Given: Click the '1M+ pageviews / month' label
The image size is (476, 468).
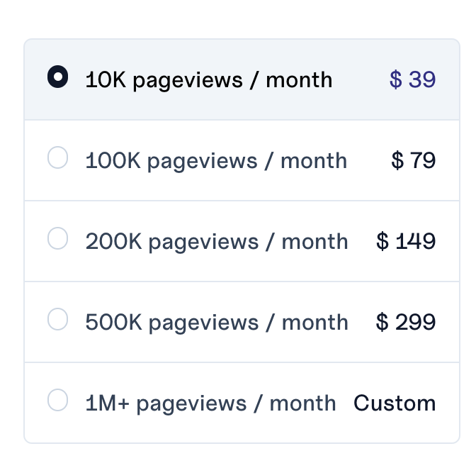Looking at the screenshot, I should 210,403.
